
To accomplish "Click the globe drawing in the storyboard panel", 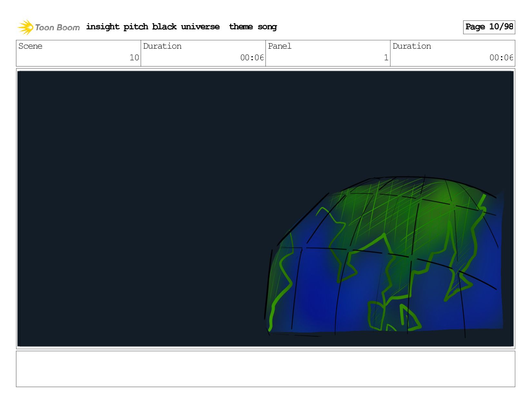I will 384,256.
